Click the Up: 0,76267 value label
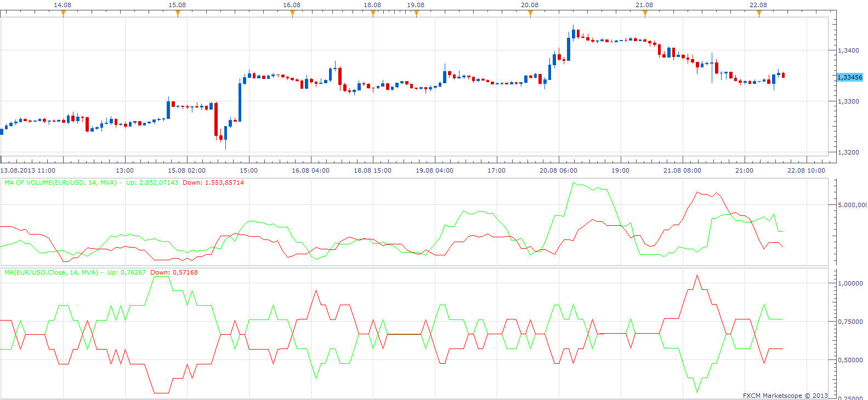868x400 pixels. (x=127, y=272)
